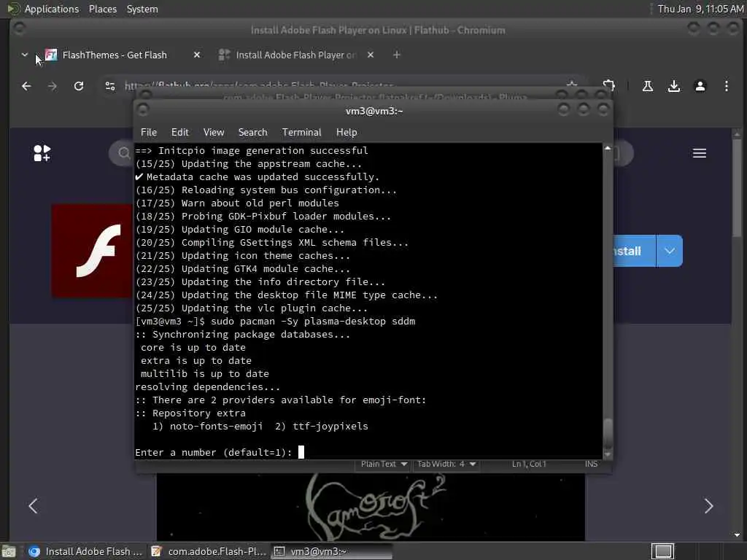Bookmark page with star icon
The image size is (747, 560).
(572, 85)
